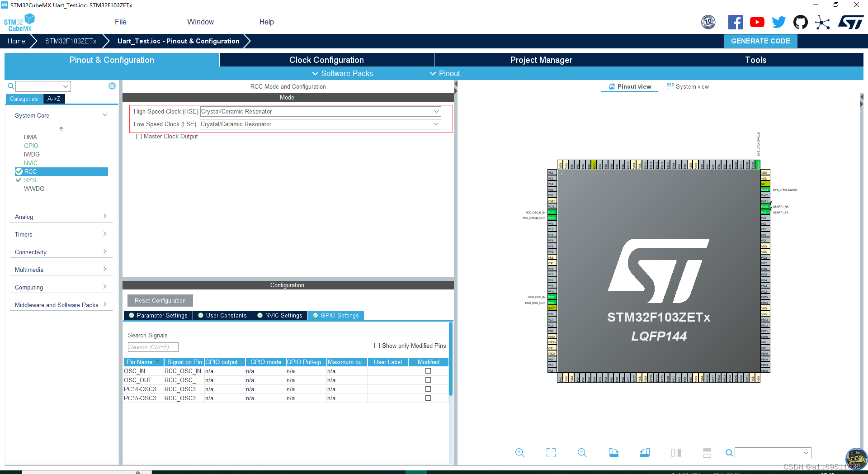Expand the Analog category
Image resolution: width=868 pixels, height=474 pixels.
pyautogui.click(x=61, y=217)
